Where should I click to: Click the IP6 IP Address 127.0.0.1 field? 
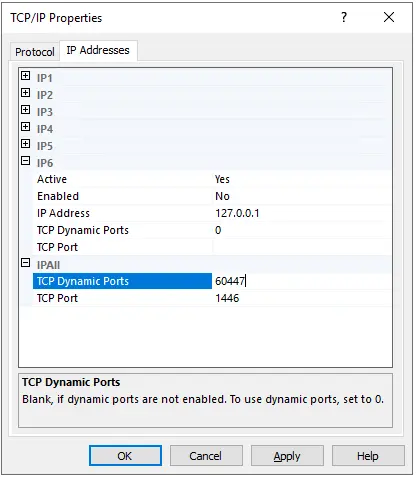click(x=302, y=213)
